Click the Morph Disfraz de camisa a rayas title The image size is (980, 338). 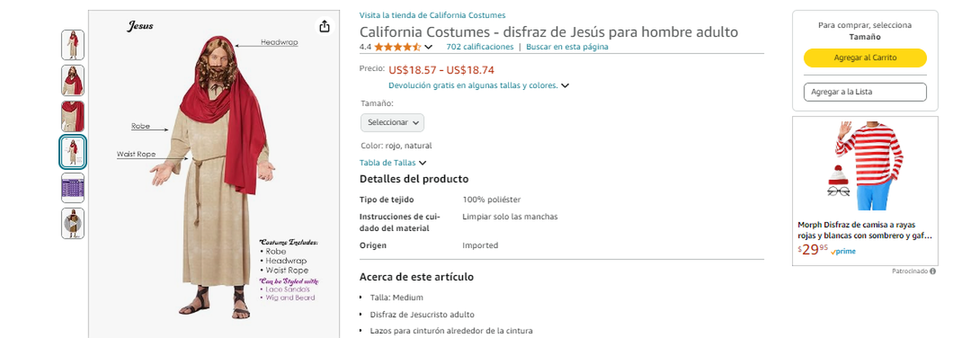click(865, 229)
